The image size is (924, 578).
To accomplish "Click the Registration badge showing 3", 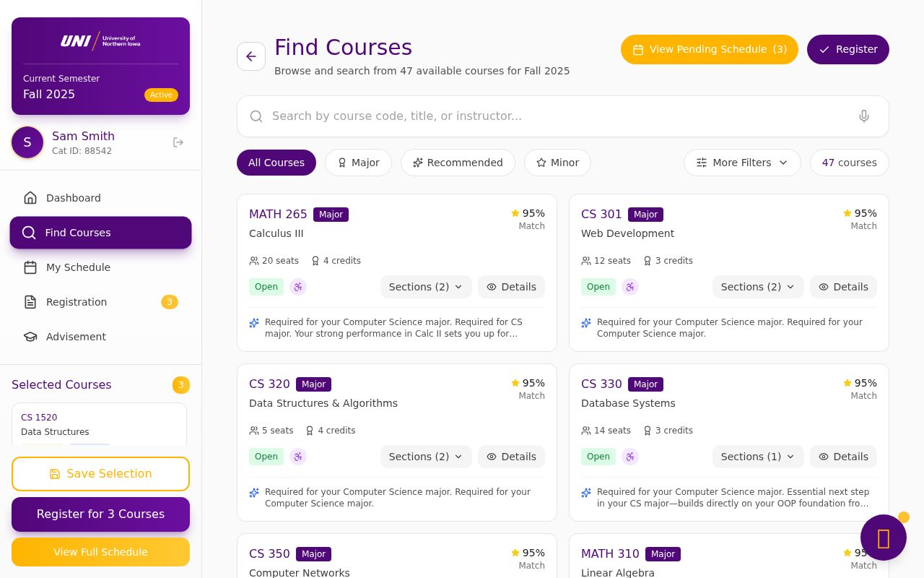I will coord(170,302).
